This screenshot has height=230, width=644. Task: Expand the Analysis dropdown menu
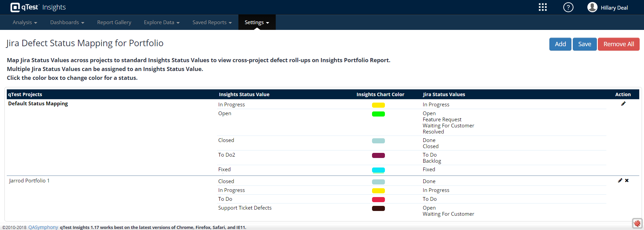25,22
